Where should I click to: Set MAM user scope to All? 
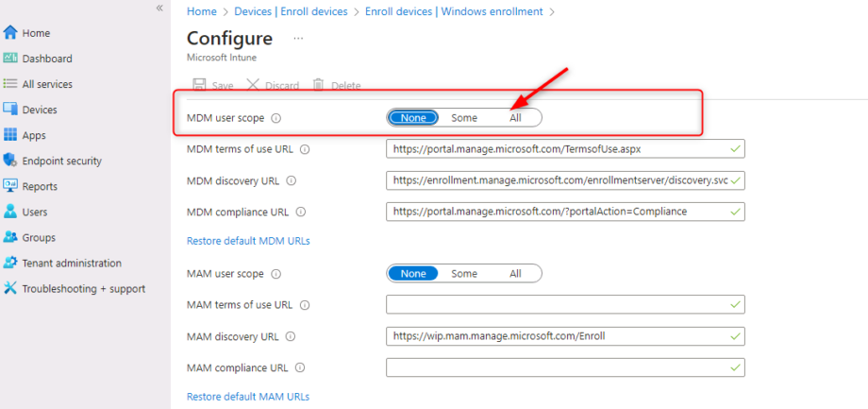[x=515, y=274]
